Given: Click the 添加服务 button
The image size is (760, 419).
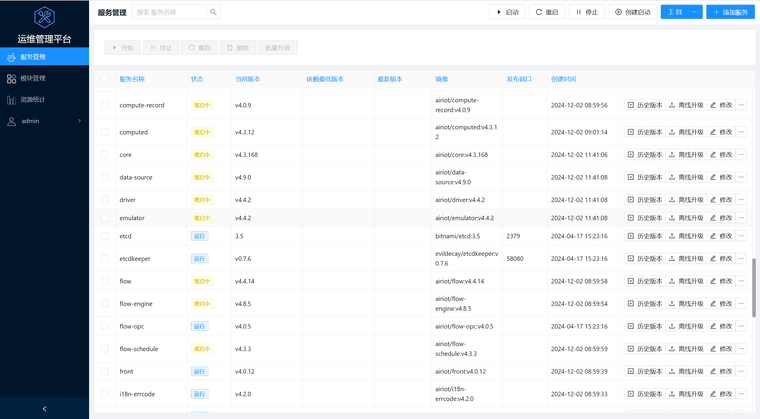Looking at the screenshot, I should point(730,12).
